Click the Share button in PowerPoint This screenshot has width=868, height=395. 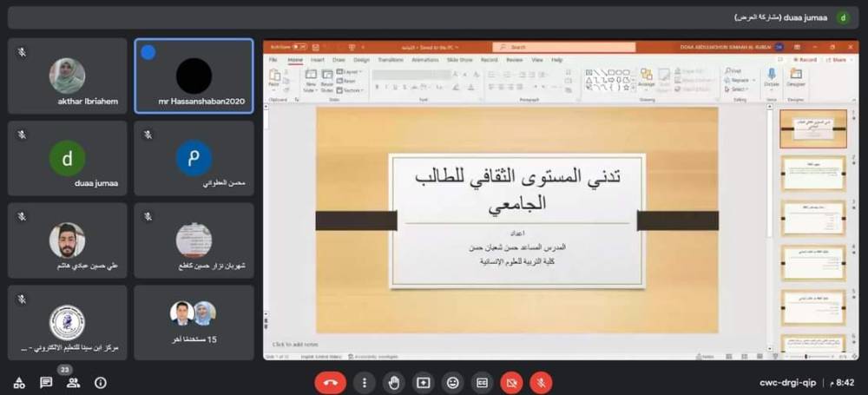[837, 60]
